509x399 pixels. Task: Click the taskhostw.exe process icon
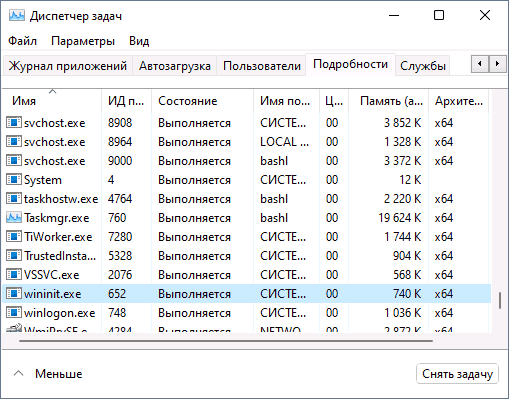point(14,199)
